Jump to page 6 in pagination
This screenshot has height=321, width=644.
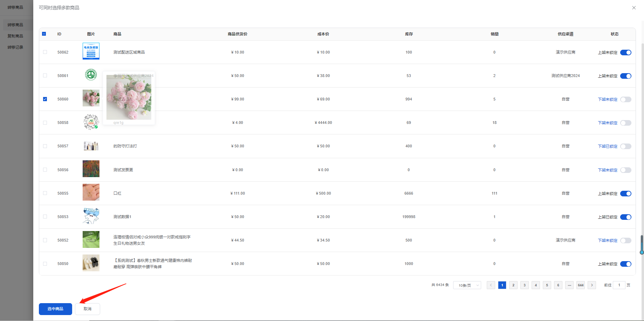click(x=558, y=285)
